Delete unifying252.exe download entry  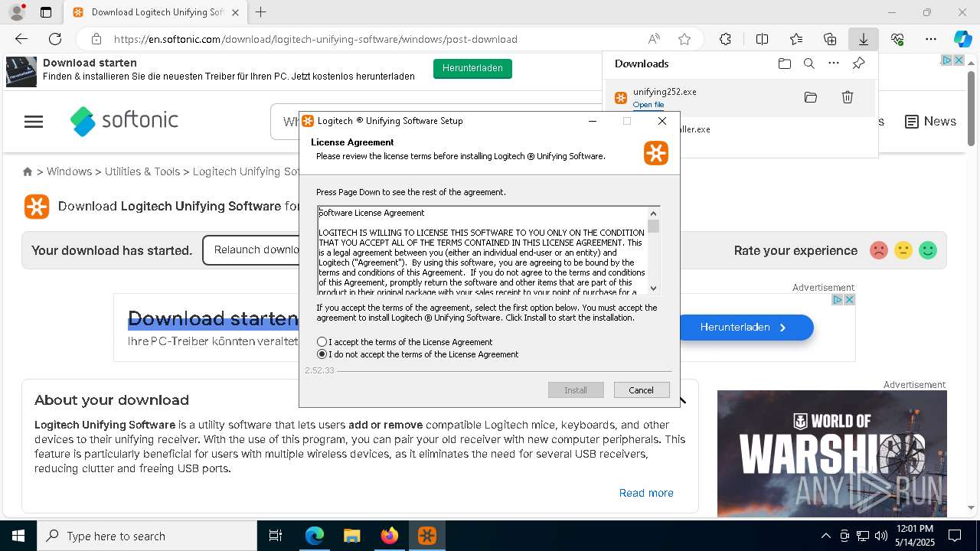coord(848,97)
